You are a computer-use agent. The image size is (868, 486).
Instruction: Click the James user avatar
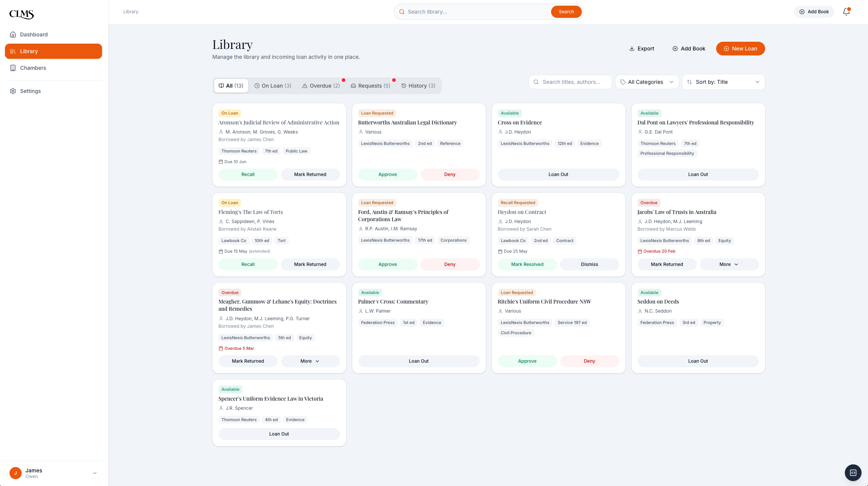click(x=16, y=473)
